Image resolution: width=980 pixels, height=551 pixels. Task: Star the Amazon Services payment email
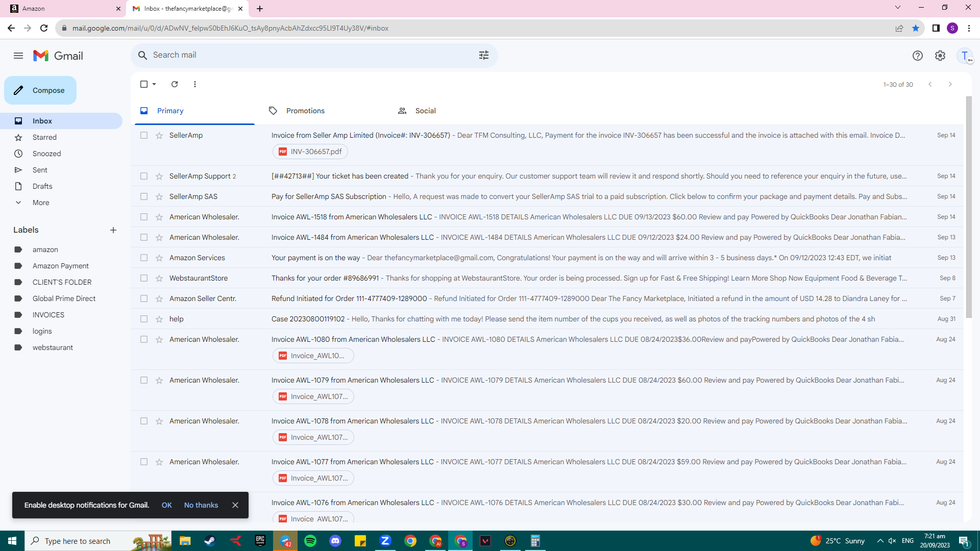(x=159, y=258)
